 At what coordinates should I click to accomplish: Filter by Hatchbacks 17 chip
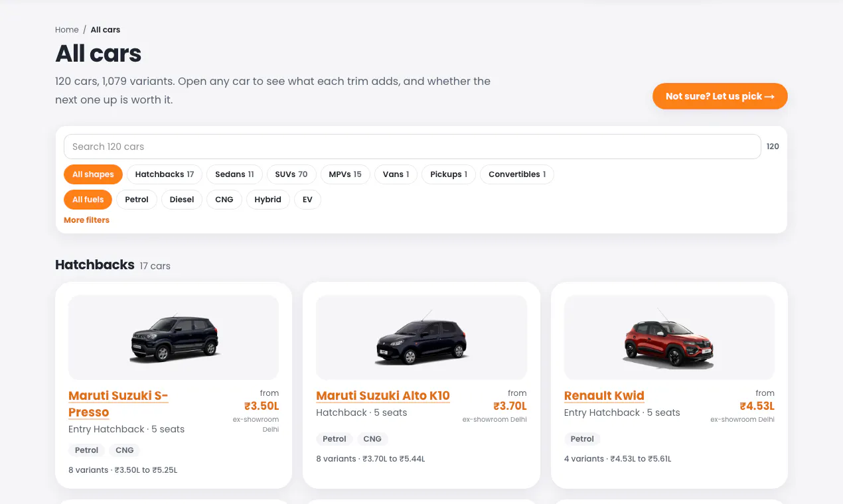[165, 174]
